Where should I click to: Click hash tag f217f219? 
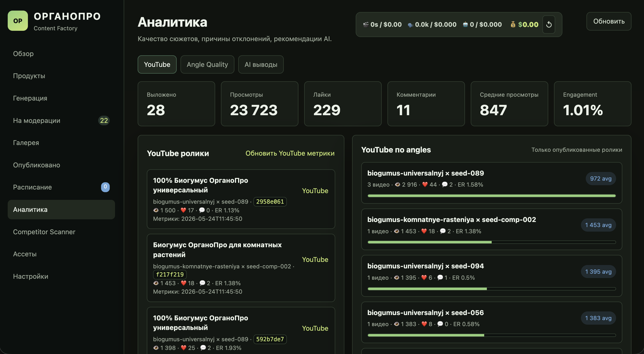pyautogui.click(x=170, y=275)
